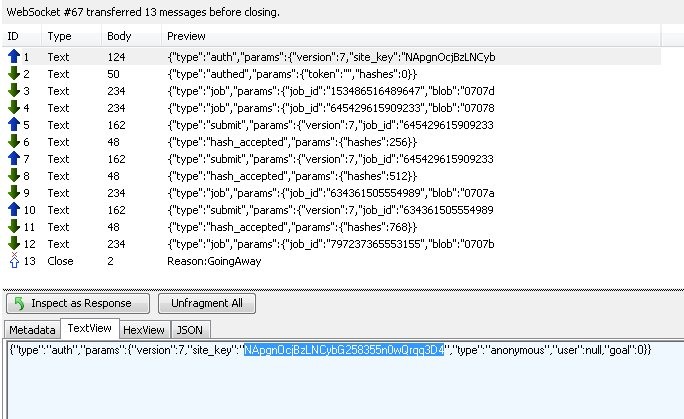Click the body size 50 in row 2
This screenshot has width=684, height=419.
113,74
